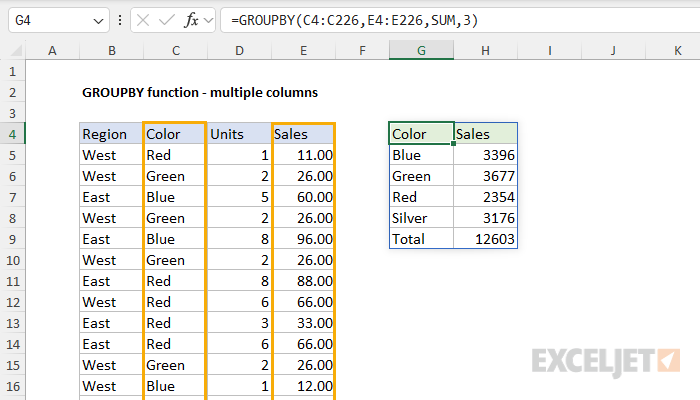
Task: Select column G header
Action: click(x=421, y=50)
